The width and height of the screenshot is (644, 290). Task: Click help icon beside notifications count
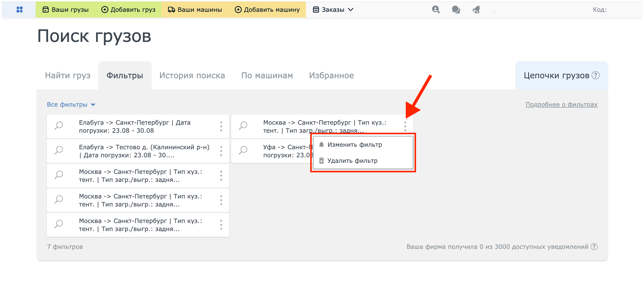point(594,247)
